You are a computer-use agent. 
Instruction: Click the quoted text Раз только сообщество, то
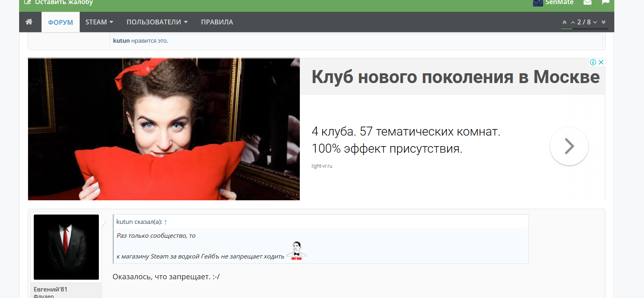(156, 236)
